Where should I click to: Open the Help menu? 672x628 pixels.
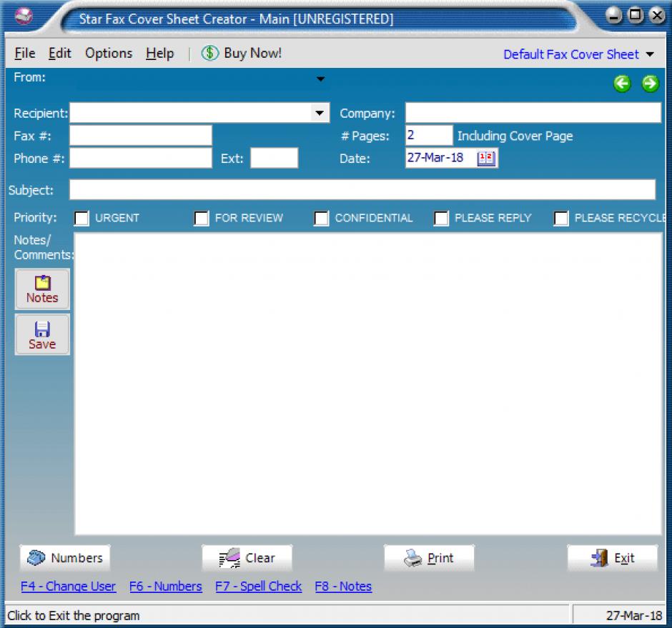click(x=160, y=53)
